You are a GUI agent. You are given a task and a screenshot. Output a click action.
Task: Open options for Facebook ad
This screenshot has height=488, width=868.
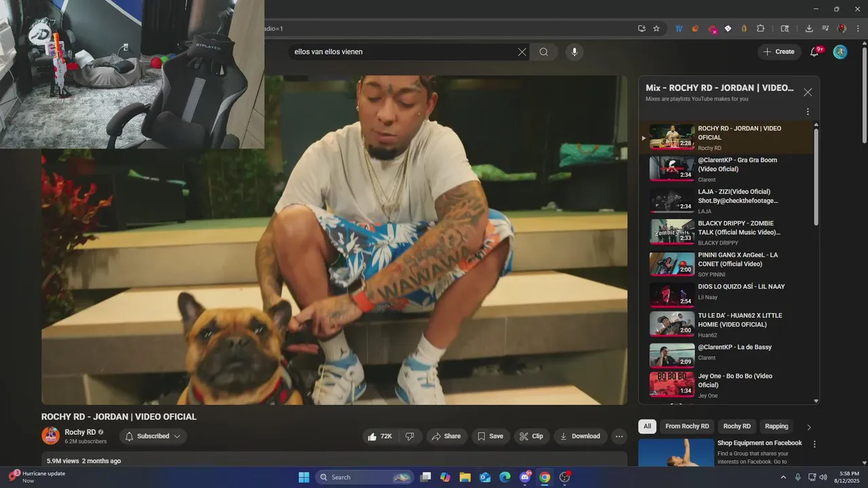814,445
